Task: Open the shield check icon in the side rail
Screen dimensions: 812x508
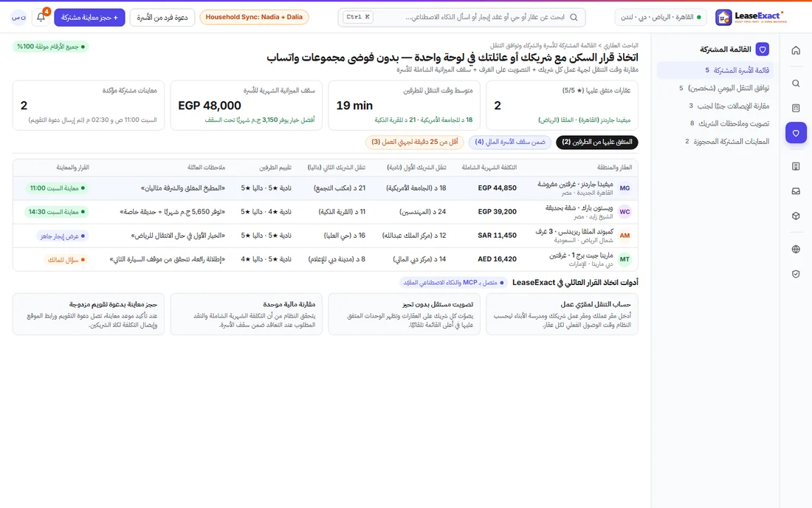Action: pyautogui.click(x=796, y=274)
